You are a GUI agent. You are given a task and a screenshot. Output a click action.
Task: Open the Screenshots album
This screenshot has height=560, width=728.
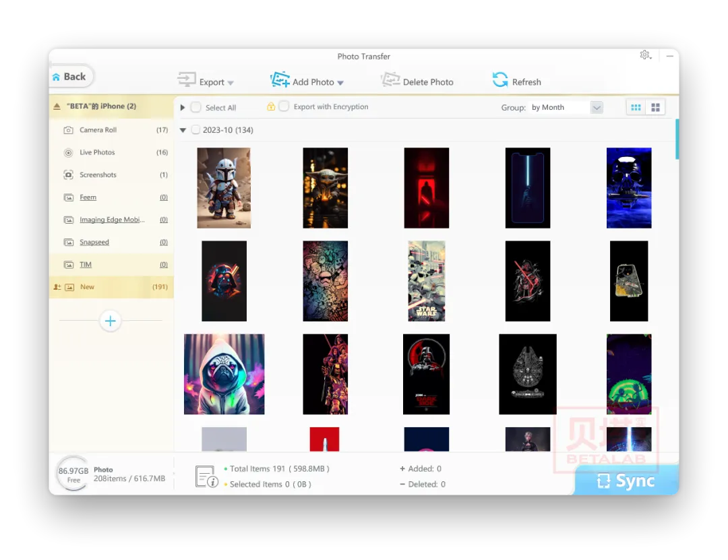click(x=111, y=175)
